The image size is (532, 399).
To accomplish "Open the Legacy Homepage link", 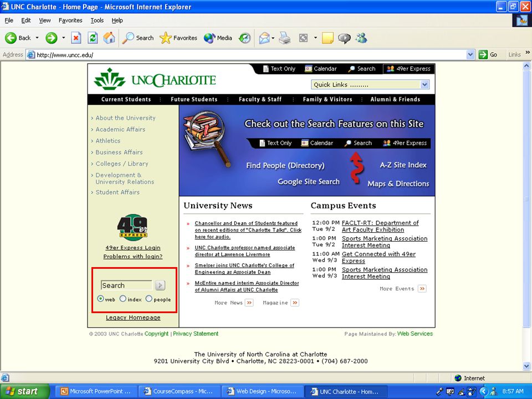I will (x=133, y=318).
